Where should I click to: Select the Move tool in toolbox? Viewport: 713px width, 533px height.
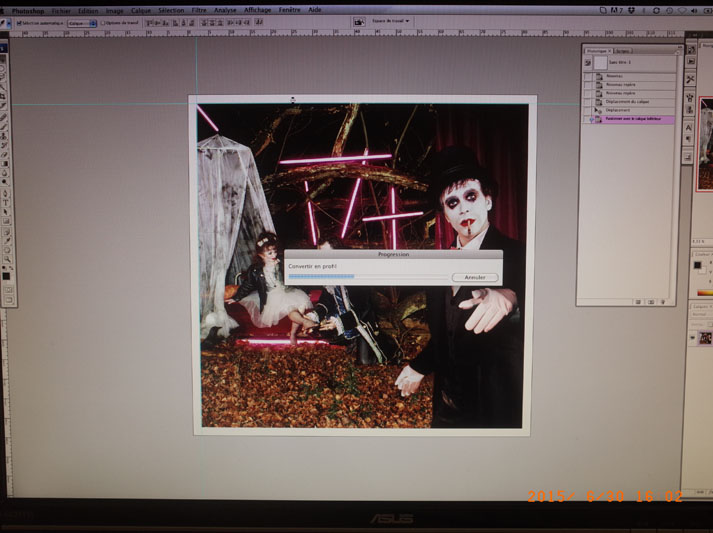[x=5, y=59]
